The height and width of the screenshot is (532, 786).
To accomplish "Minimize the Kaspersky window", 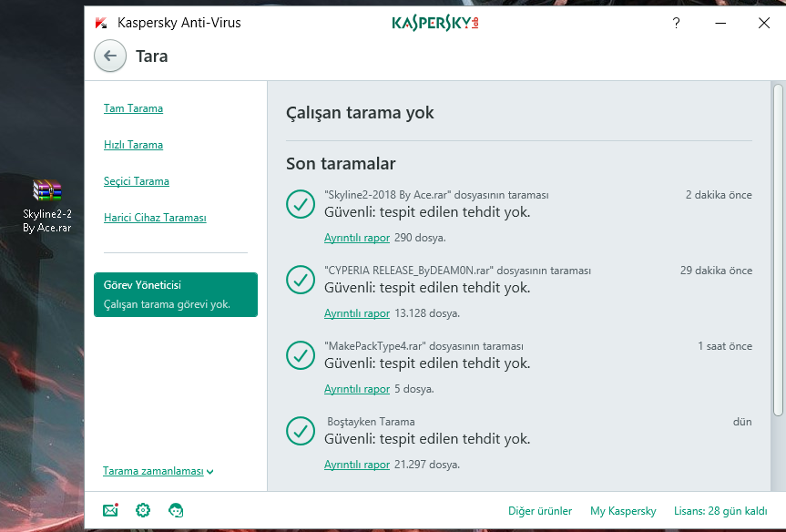I will [720, 23].
